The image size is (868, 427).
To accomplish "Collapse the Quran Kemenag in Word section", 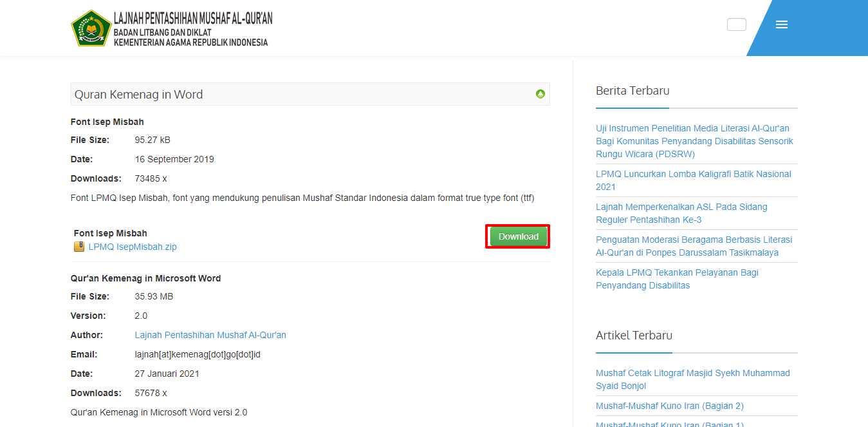I will click(540, 94).
